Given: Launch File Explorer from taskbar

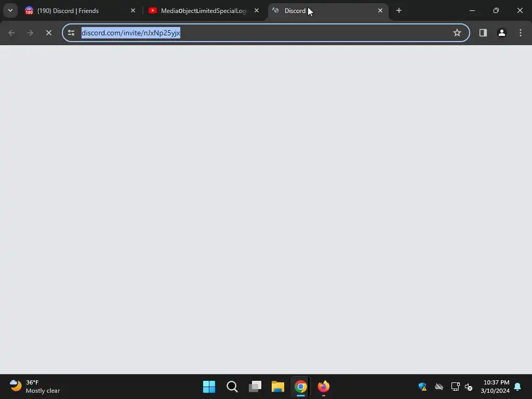Looking at the screenshot, I should click(x=278, y=387).
